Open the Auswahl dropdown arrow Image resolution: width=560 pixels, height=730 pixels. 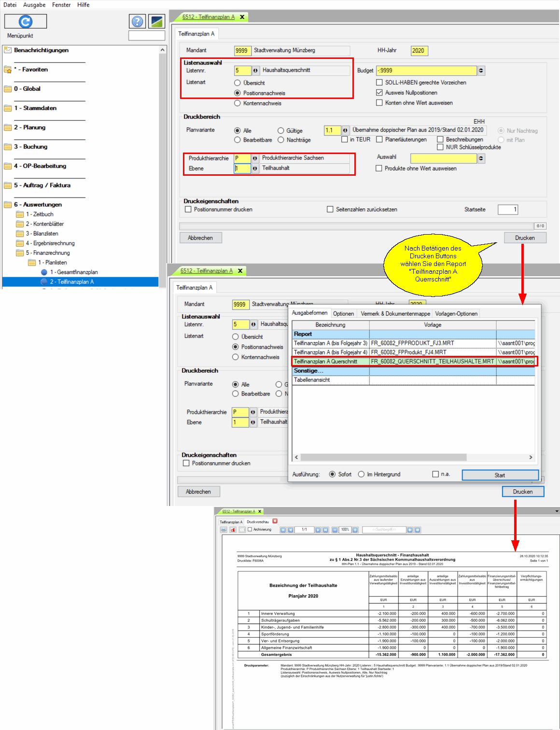pos(481,158)
